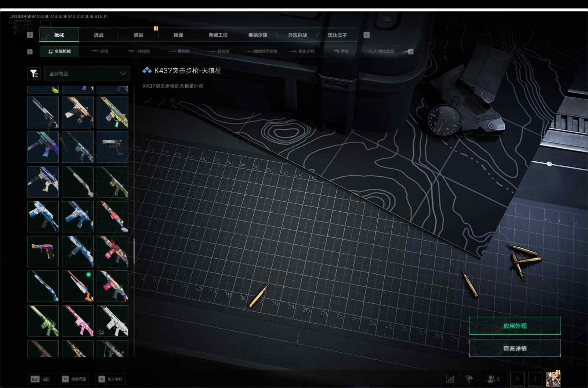Image resolution: width=588 pixels, height=388 pixels.
Task: Open the player avatar profile
Action: (x=553, y=379)
